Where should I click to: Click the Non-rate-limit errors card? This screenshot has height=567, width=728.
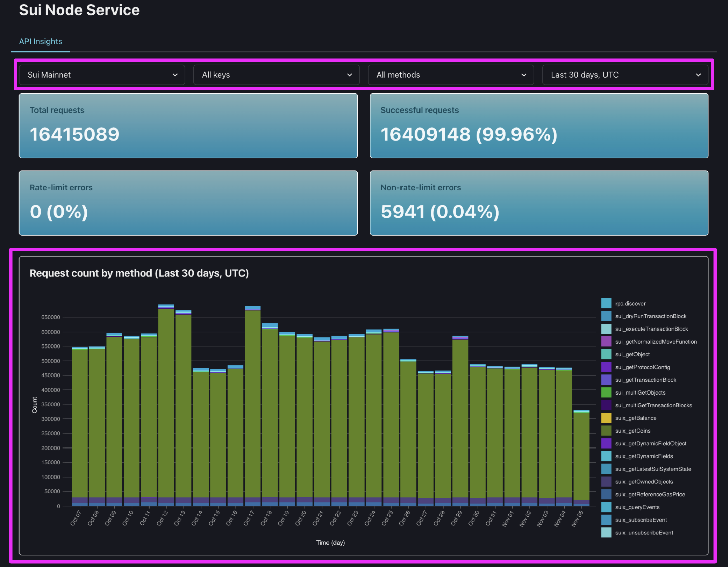pos(539,203)
